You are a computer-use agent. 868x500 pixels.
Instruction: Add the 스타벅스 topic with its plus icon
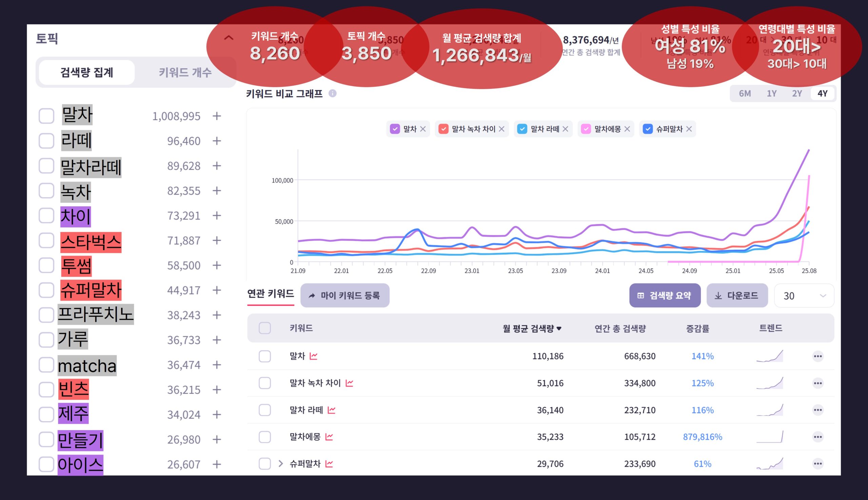click(x=216, y=240)
